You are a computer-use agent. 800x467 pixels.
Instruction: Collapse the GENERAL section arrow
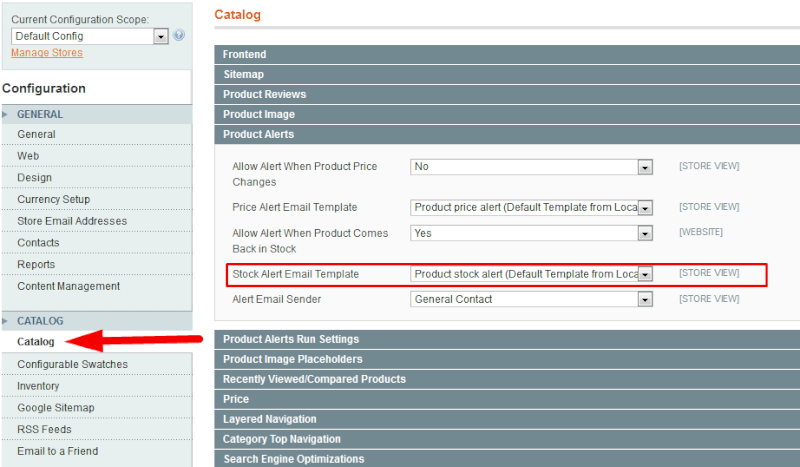pyautogui.click(x=5, y=114)
